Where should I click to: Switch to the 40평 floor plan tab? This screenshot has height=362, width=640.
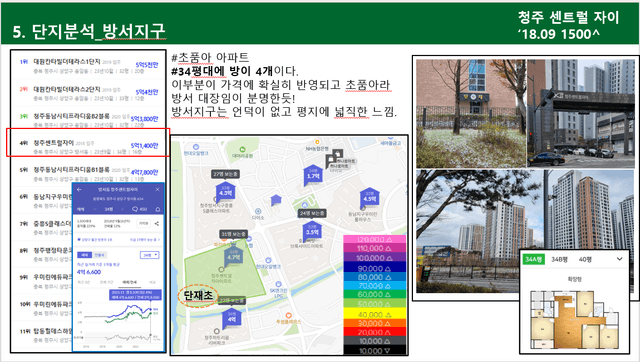click(585, 259)
